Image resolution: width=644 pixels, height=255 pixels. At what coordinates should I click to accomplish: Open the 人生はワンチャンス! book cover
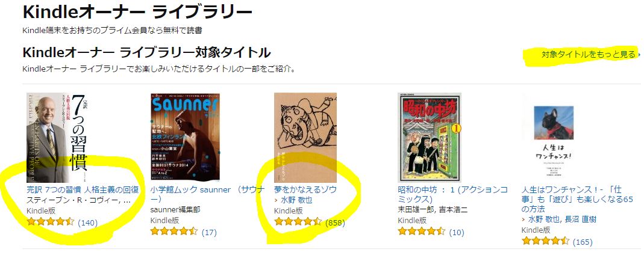tap(553, 138)
